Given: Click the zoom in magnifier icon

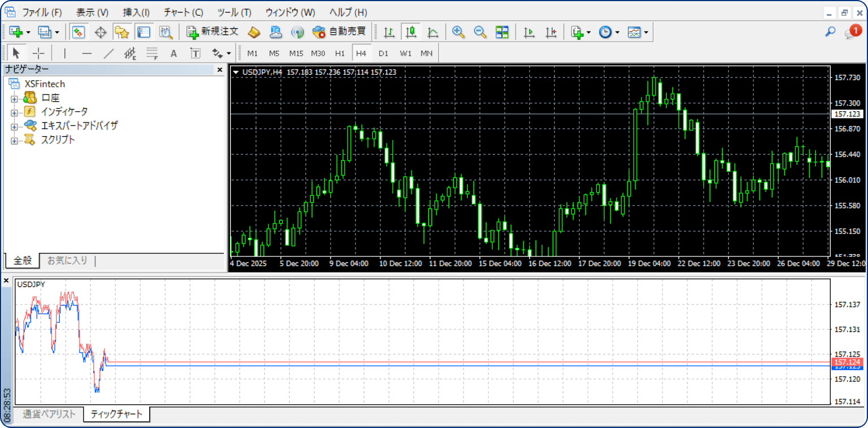Looking at the screenshot, I should coord(458,32).
